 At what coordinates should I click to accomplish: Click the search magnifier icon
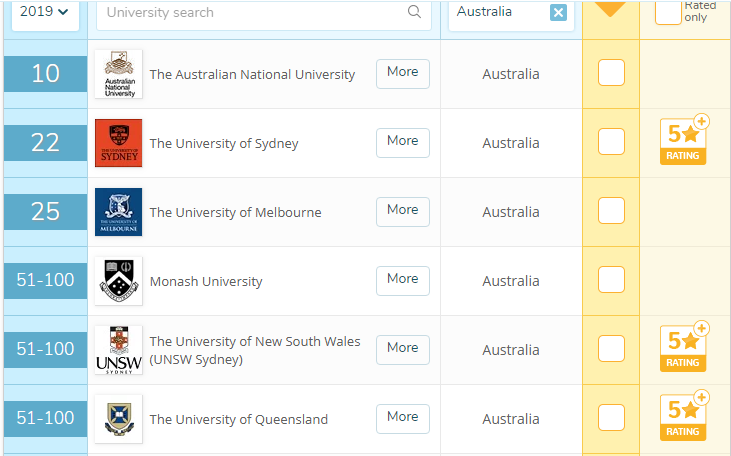(414, 13)
